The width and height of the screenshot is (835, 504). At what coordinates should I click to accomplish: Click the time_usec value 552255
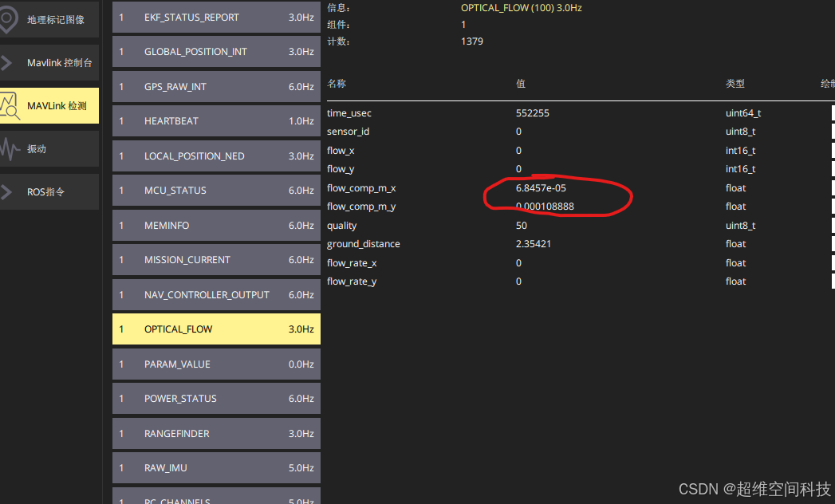pos(533,113)
